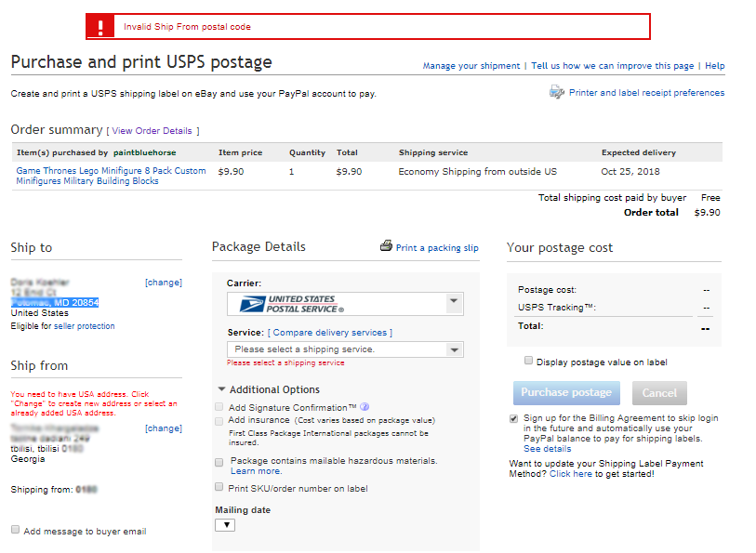Open the seller protection link

tap(85, 326)
